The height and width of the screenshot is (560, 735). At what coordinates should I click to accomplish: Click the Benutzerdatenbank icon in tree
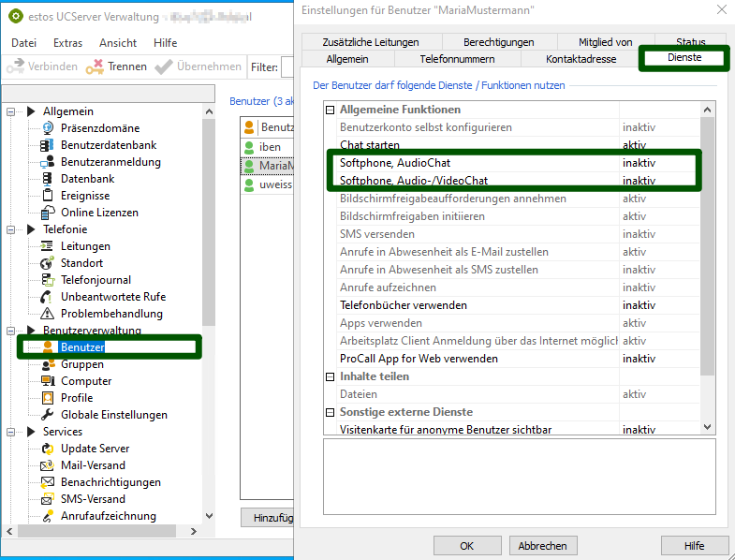pos(47,145)
